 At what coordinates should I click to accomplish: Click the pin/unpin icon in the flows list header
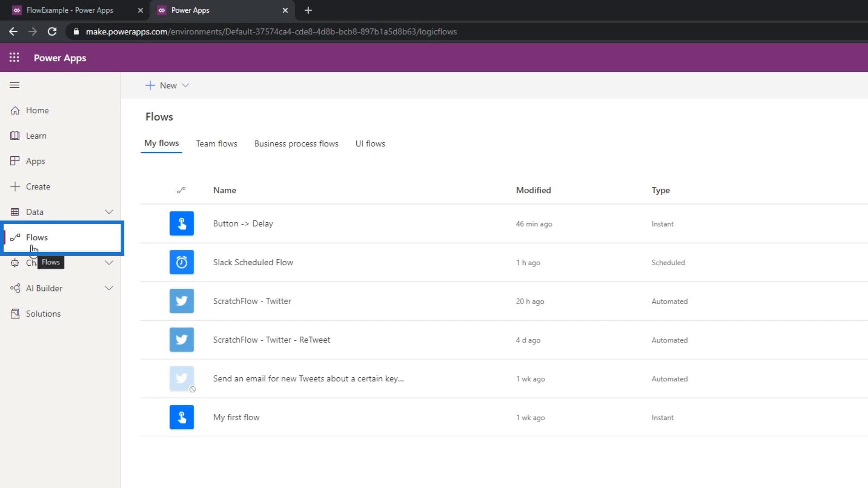(181, 190)
